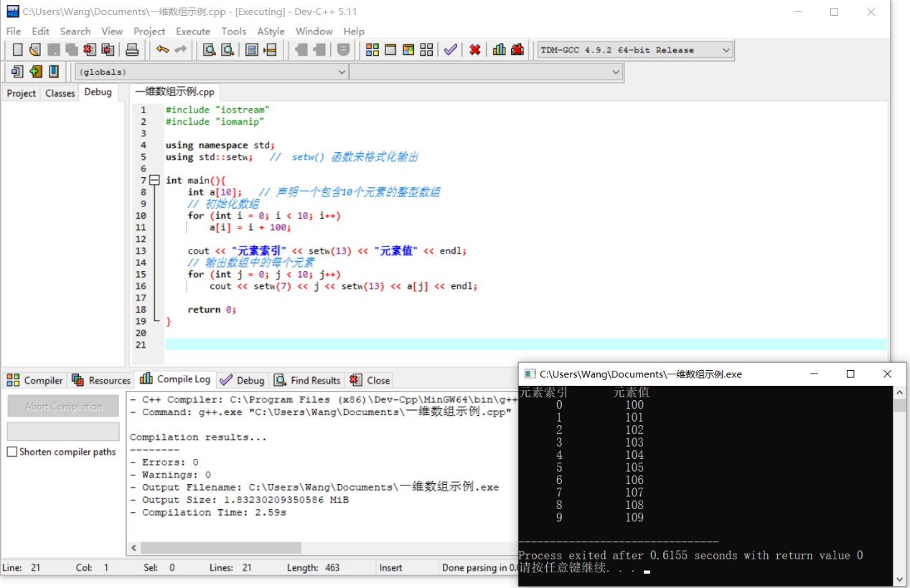Click the compile log horizontal scrollbar thumb
The image size is (910, 588).
click(221, 548)
